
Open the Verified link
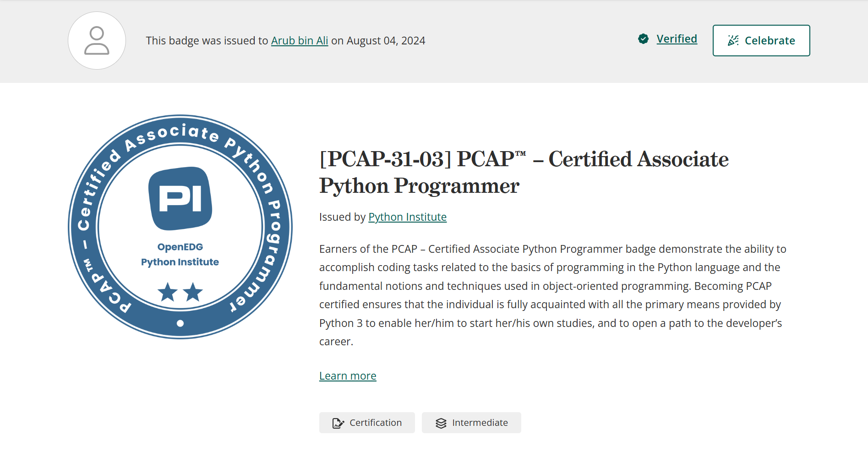click(677, 39)
